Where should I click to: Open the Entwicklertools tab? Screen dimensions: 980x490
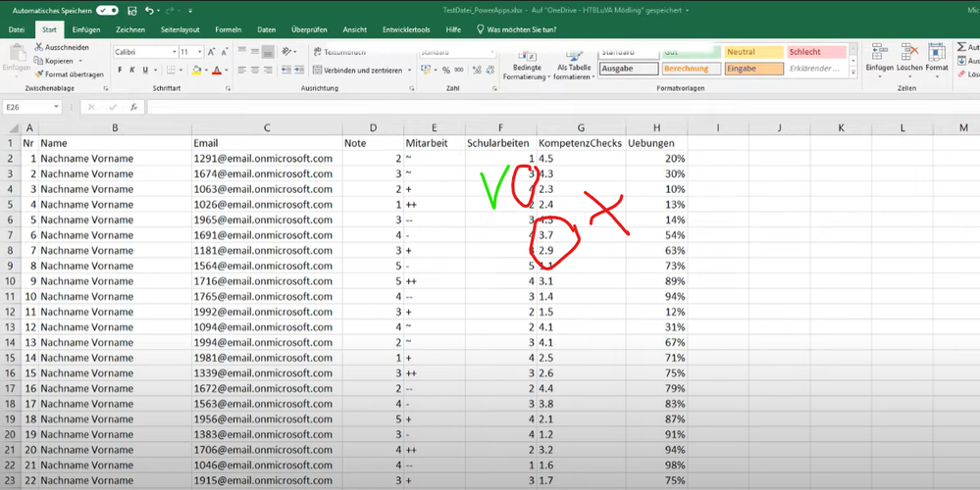(406, 29)
